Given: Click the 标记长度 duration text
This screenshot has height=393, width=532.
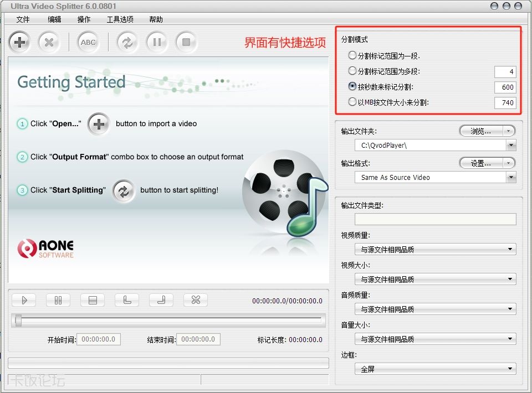Looking at the screenshot, I should click(x=290, y=340).
